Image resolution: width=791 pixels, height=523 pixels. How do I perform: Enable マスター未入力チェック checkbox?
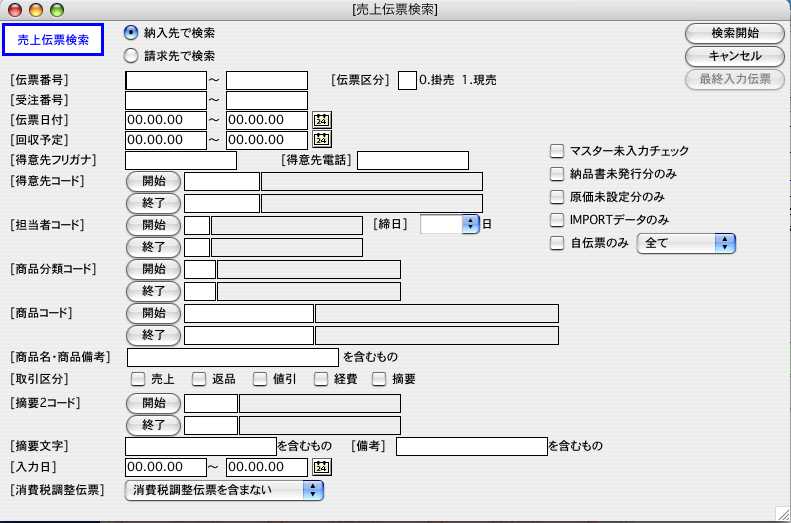pyautogui.click(x=557, y=151)
